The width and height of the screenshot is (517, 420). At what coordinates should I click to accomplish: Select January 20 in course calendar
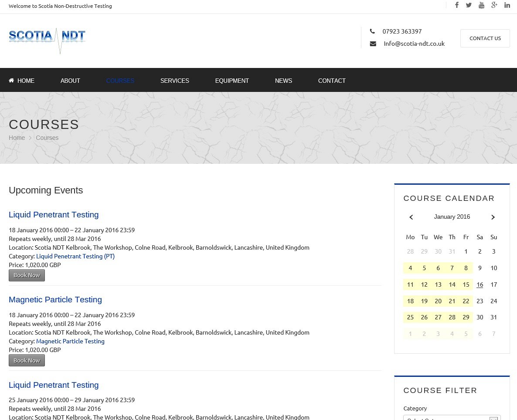point(438,301)
